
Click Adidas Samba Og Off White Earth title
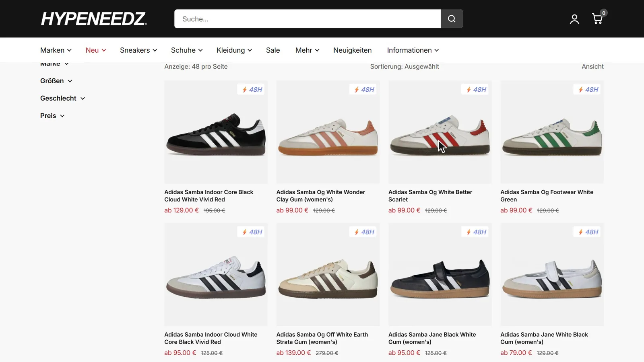coord(322,338)
